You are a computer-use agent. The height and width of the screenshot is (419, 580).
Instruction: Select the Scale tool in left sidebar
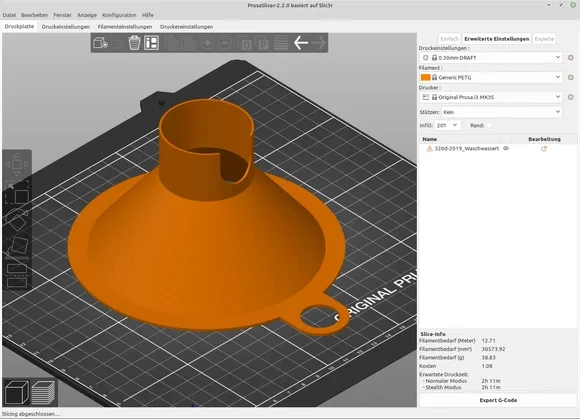pos(17,192)
